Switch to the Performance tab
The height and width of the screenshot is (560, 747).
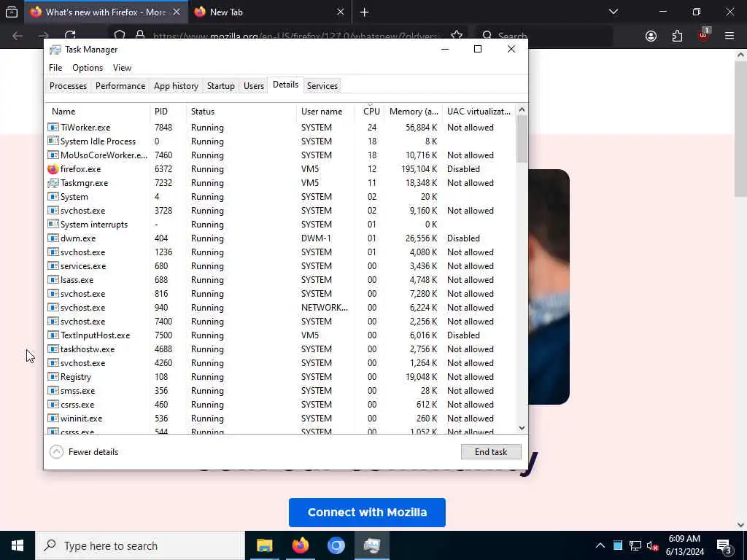tap(120, 86)
